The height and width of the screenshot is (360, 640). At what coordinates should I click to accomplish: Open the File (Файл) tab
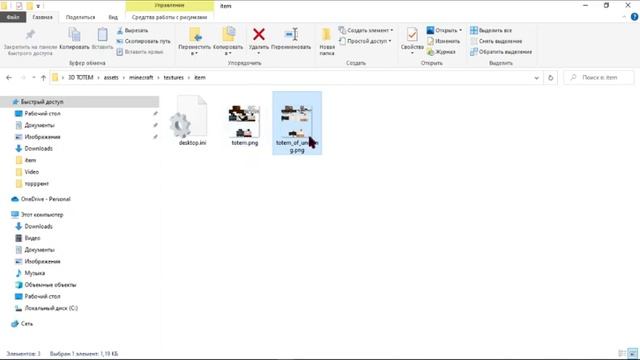click(13, 17)
